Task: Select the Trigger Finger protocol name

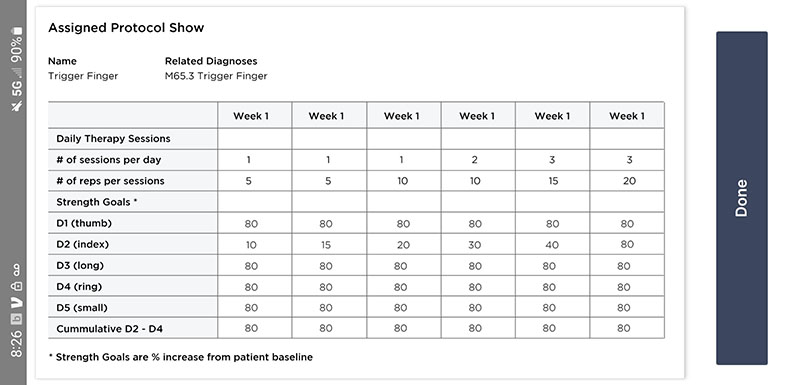Action: pos(83,76)
